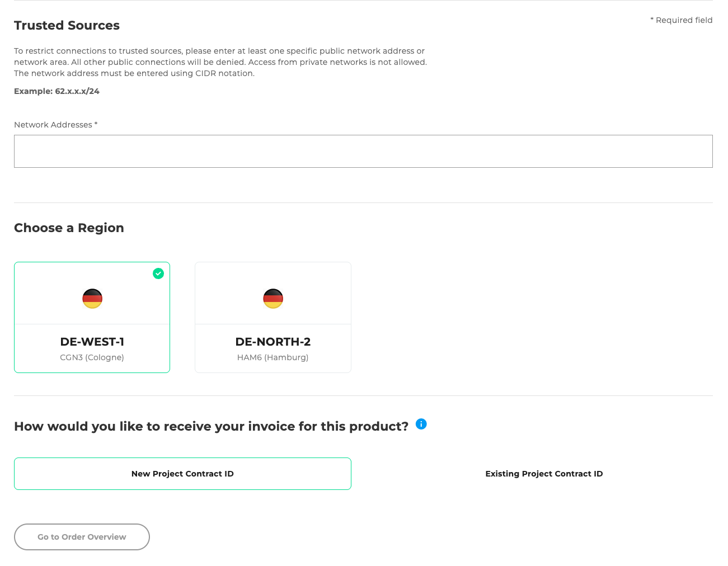728x566 pixels.
Task: Click the HAM6 (Hamburg) subtitle text
Action: coord(273,357)
